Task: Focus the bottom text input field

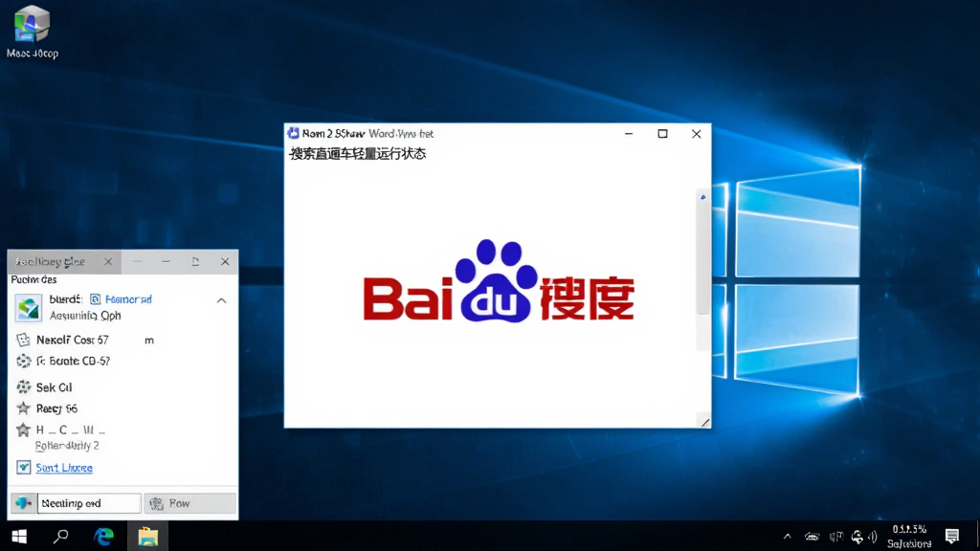Action: pyautogui.click(x=89, y=503)
